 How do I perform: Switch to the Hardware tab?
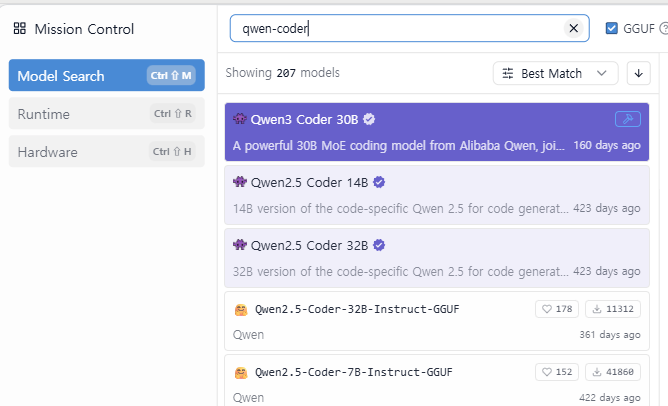tap(107, 151)
